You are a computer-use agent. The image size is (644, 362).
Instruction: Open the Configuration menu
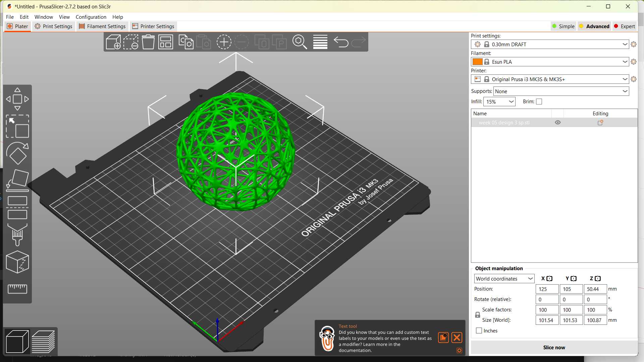pos(91,17)
